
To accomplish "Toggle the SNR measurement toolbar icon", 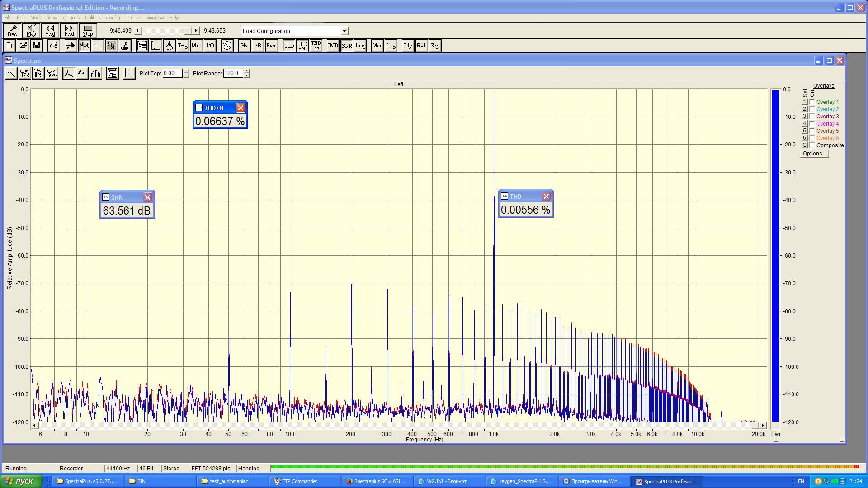I will [347, 46].
